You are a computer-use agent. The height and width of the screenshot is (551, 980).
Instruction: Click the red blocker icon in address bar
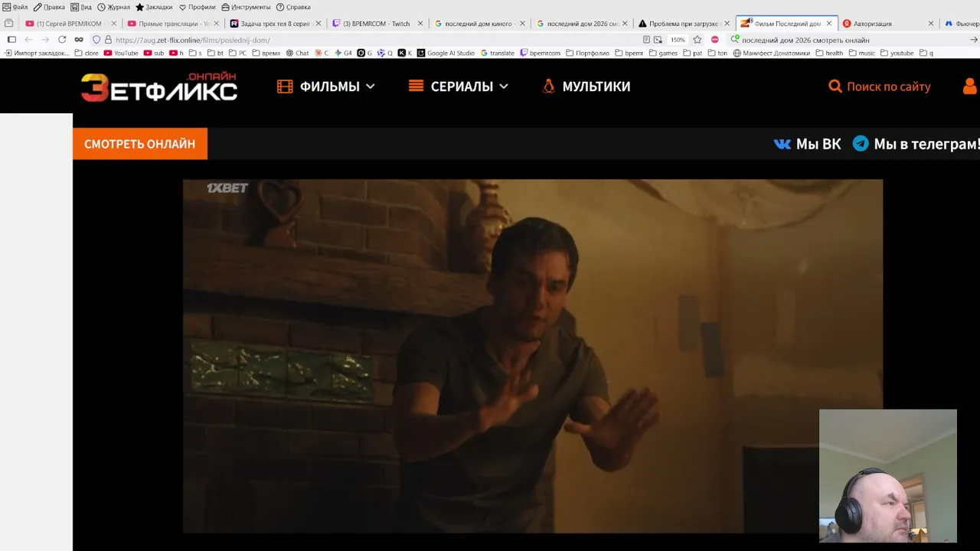715,40
